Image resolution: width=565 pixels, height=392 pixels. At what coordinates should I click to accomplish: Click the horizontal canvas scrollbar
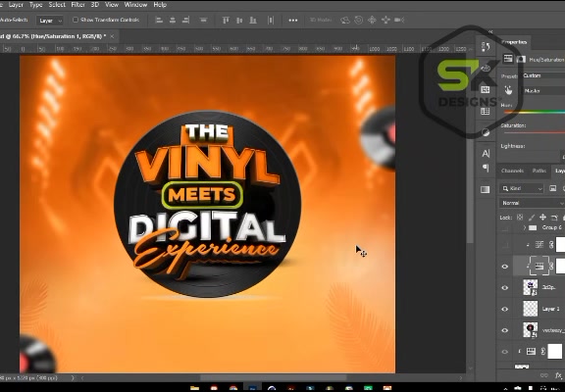[273, 377]
